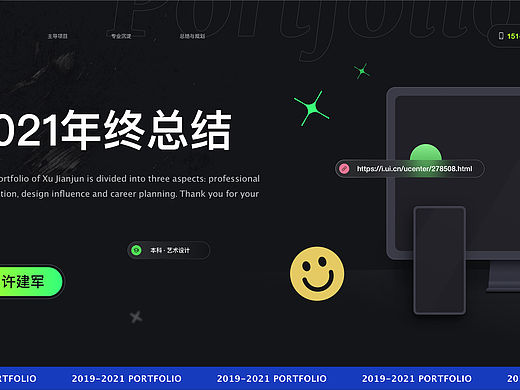This screenshot has width=520, height=390.
Task: Click the pink link icon beside the URL
Action: pos(344,169)
